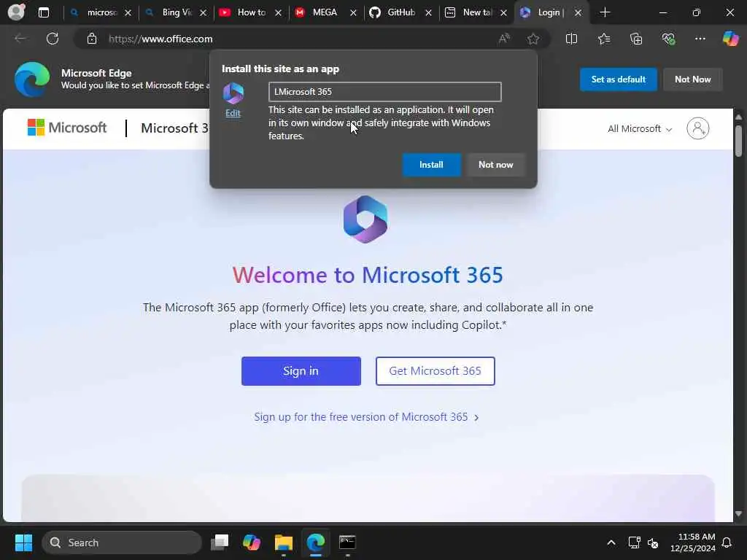Add page to favorites star icon

coord(533,39)
